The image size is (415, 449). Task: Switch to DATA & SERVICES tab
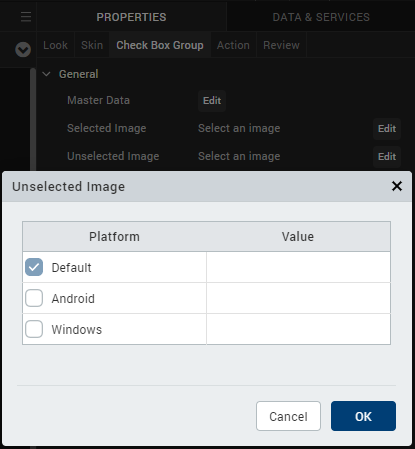pyautogui.click(x=321, y=17)
